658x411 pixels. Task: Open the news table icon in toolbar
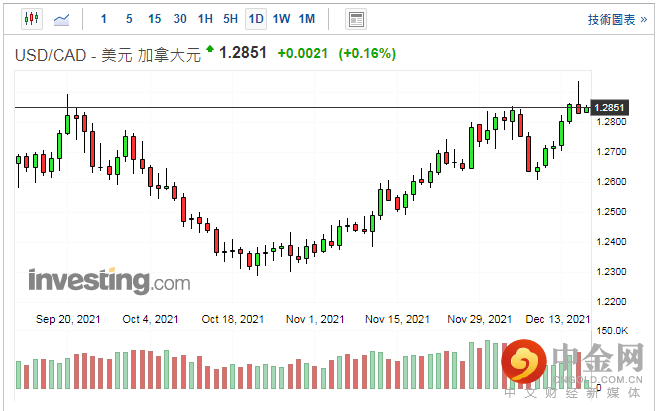356,19
